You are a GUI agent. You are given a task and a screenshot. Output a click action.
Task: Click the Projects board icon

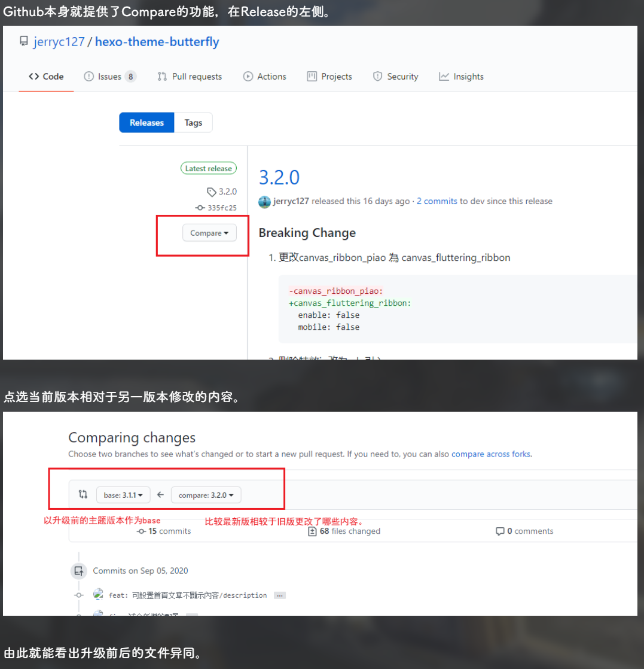[x=312, y=77]
